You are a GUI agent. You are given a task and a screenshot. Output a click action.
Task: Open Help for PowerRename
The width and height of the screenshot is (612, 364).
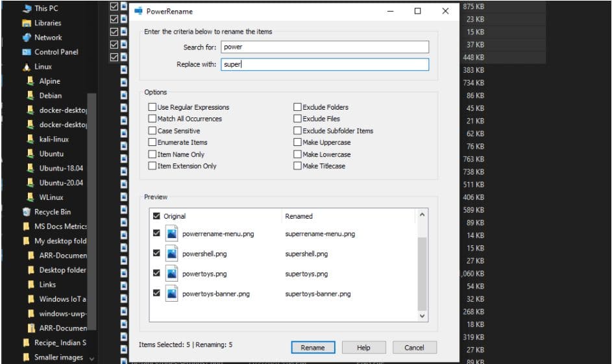(364, 348)
